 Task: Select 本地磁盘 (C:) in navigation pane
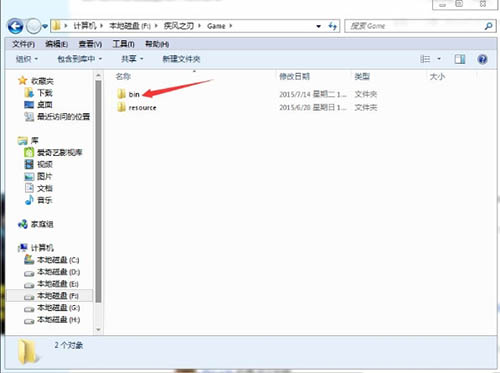pos(52,260)
